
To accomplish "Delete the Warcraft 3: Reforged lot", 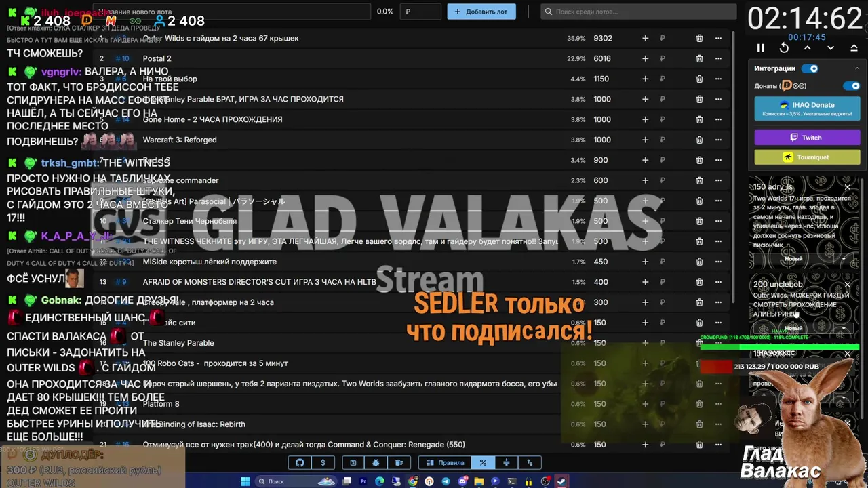I will click(x=699, y=140).
